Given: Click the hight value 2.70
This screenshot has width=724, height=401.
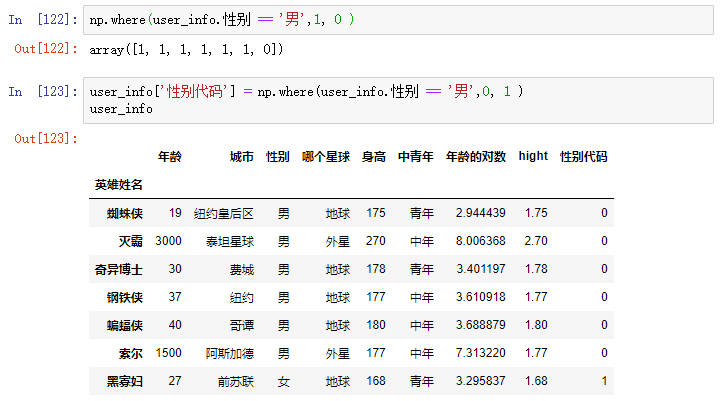Looking at the screenshot, I should click(x=536, y=241).
